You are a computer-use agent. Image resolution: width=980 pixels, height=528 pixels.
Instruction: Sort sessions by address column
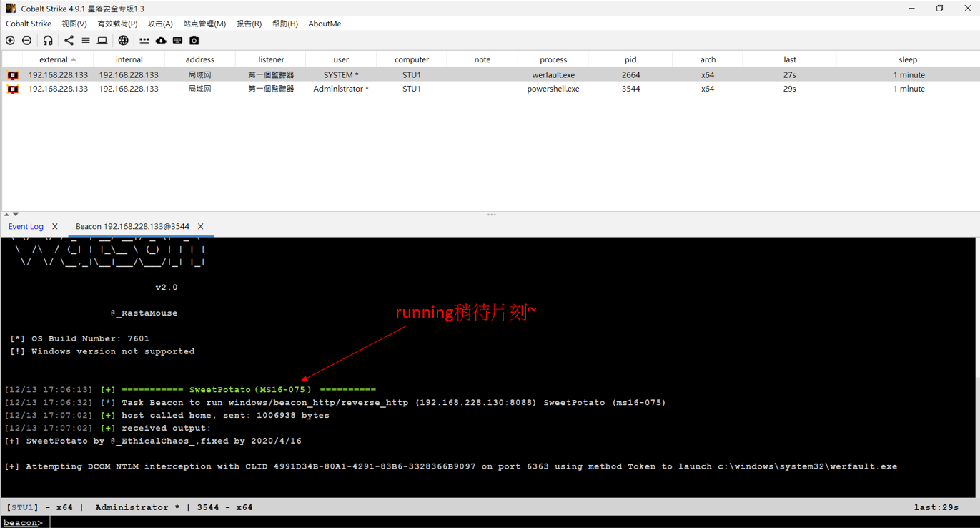coord(200,59)
